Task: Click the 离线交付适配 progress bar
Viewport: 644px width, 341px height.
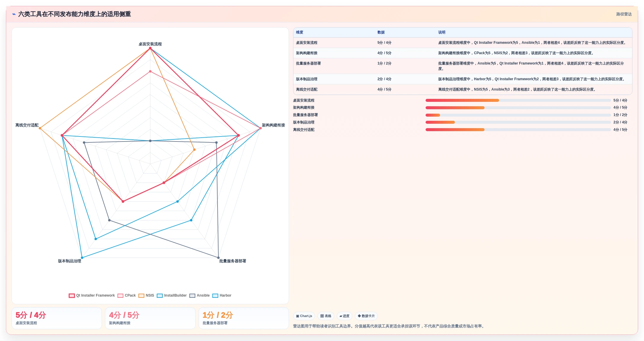Action: (x=518, y=130)
